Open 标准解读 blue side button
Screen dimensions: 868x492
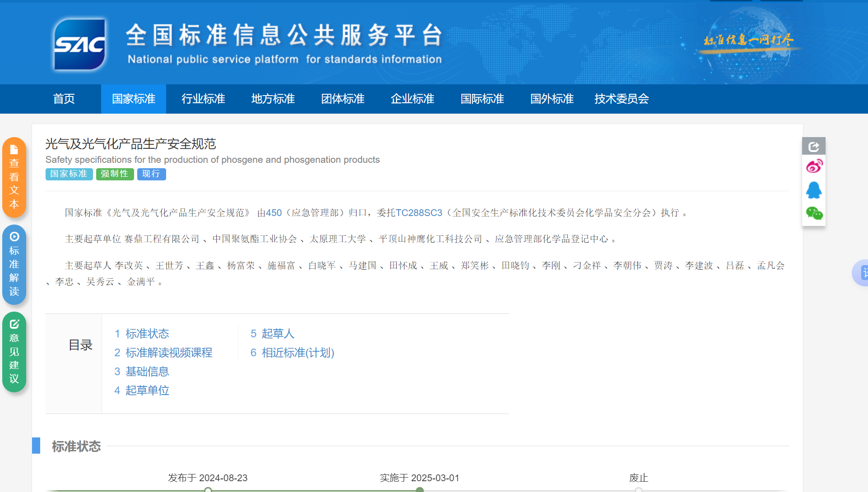14,265
